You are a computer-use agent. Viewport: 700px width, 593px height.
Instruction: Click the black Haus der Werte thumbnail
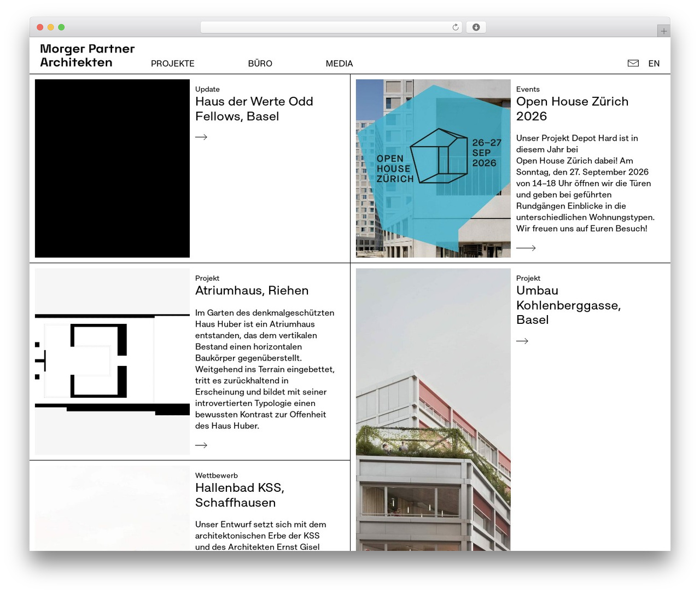[112, 168]
